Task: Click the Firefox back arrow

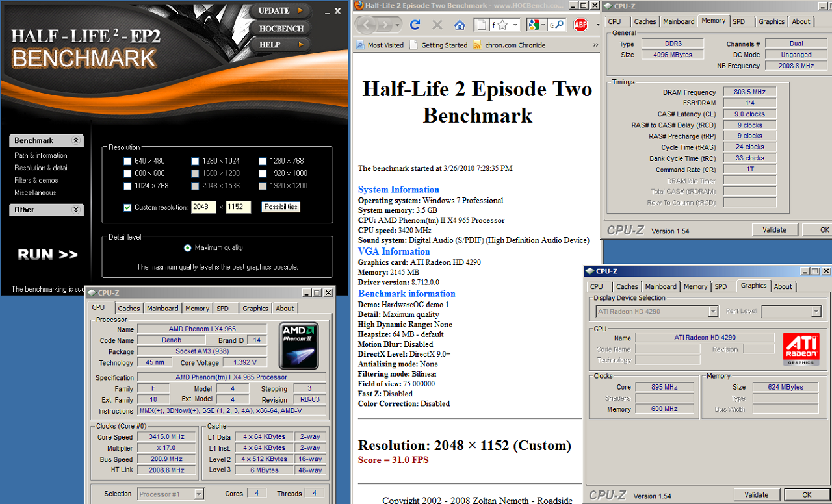Action: [x=367, y=25]
